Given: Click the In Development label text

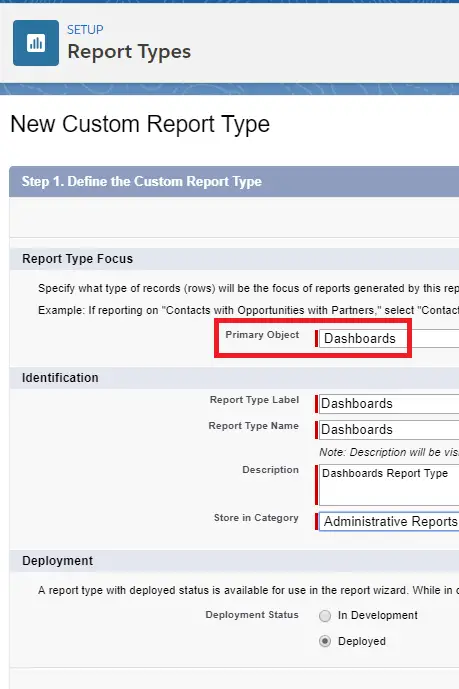Looking at the screenshot, I should click(378, 615).
